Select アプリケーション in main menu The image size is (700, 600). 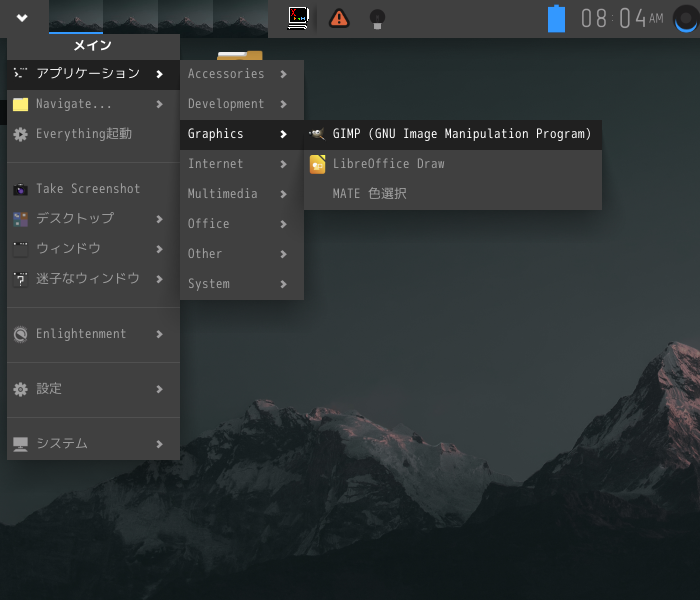(x=93, y=74)
